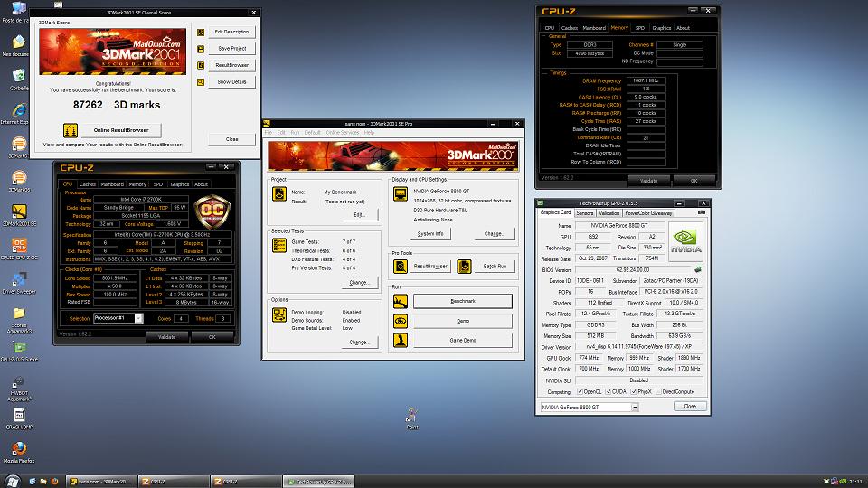Toggle the CUDA checkbox in GPU-Z
868x488 pixels.
609,391
